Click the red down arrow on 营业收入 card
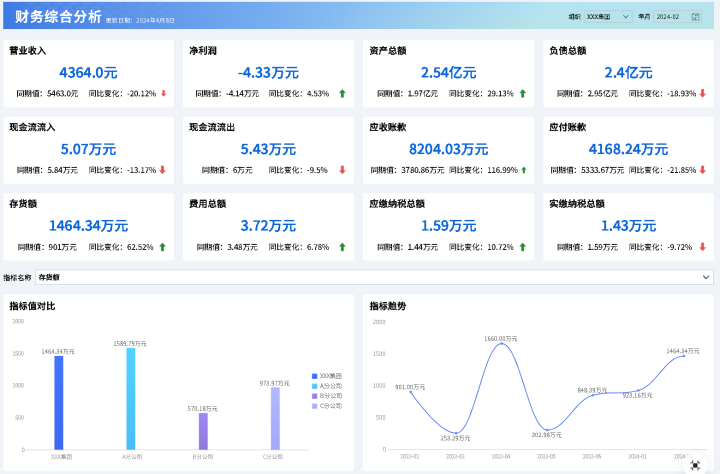The height and width of the screenshot is (474, 720). (163, 93)
